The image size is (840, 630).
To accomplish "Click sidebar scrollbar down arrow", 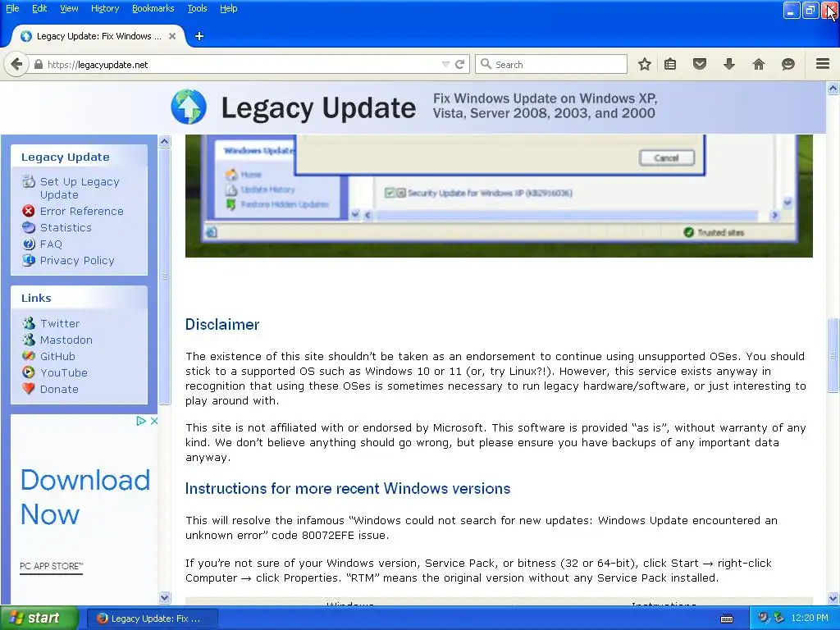I will 164,597.
